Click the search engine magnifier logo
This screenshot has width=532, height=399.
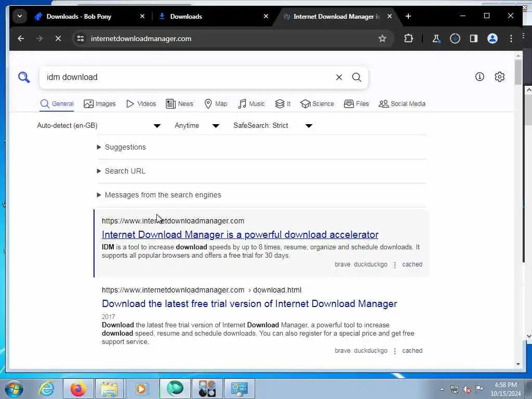[24, 77]
